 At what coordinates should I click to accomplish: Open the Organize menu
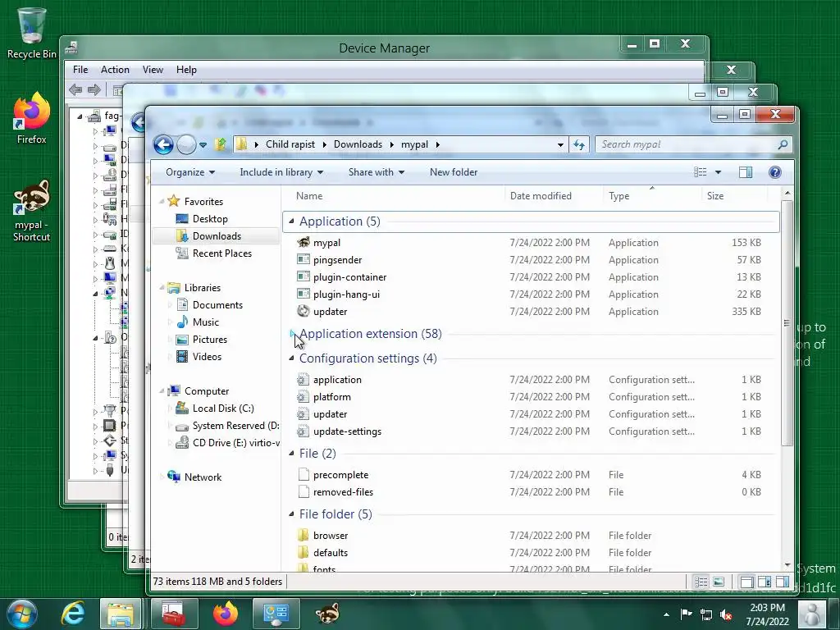click(x=190, y=172)
